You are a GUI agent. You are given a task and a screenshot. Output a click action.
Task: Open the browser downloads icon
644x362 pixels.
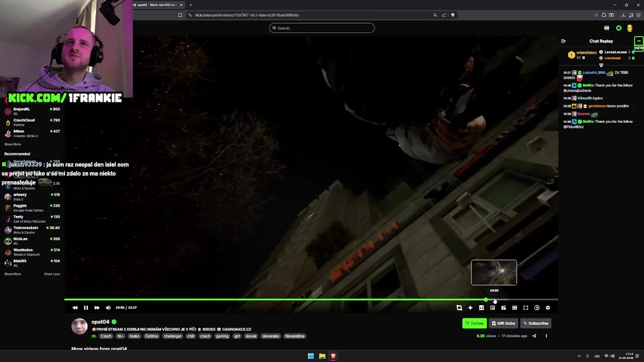tap(623, 15)
